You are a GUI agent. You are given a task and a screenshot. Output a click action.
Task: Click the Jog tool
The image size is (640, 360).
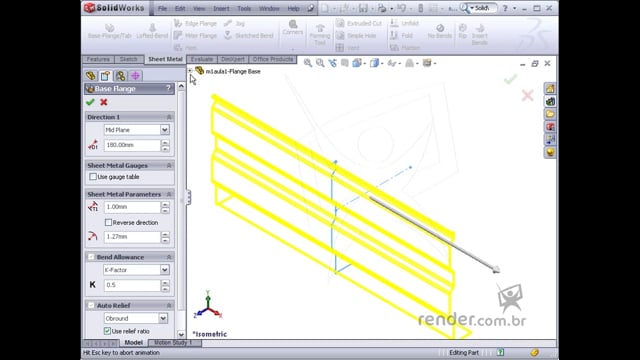click(235, 24)
